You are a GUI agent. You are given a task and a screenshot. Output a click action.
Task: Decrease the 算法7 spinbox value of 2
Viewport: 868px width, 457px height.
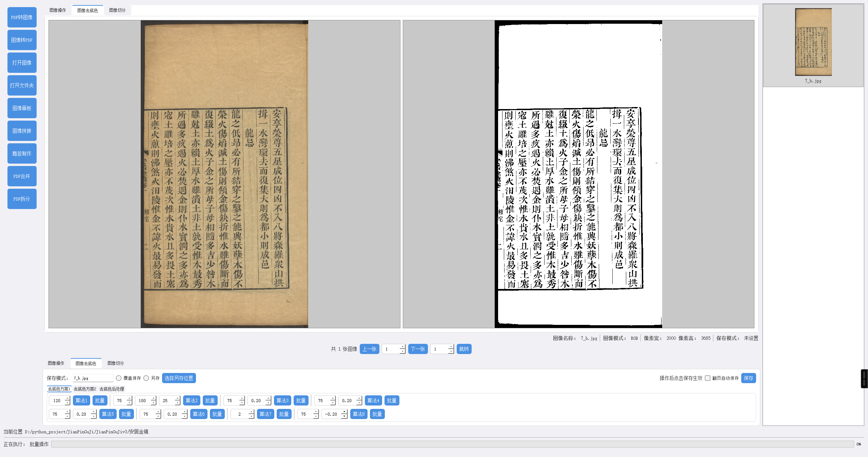[251, 416]
